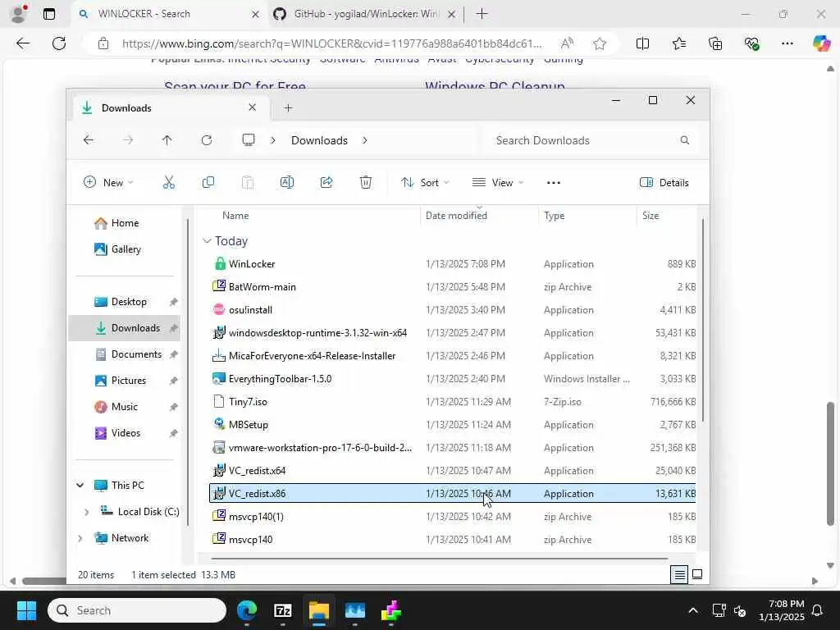The height and width of the screenshot is (630, 840).
Task: Open Edge Collections icon
Action: pyautogui.click(x=715, y=43)
